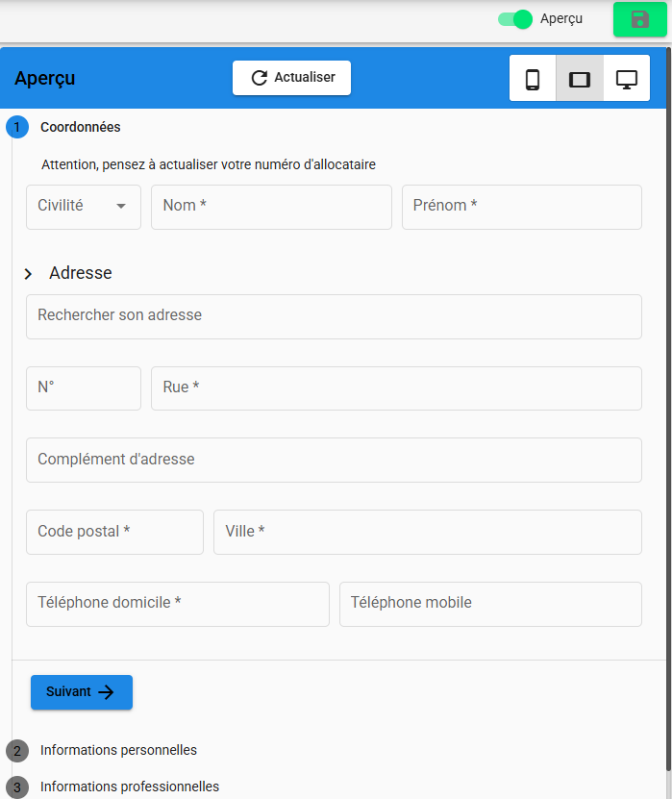The image size is (672, 799).
Task: Toggle the Aperçu switch off
Action: coord(515,19)
